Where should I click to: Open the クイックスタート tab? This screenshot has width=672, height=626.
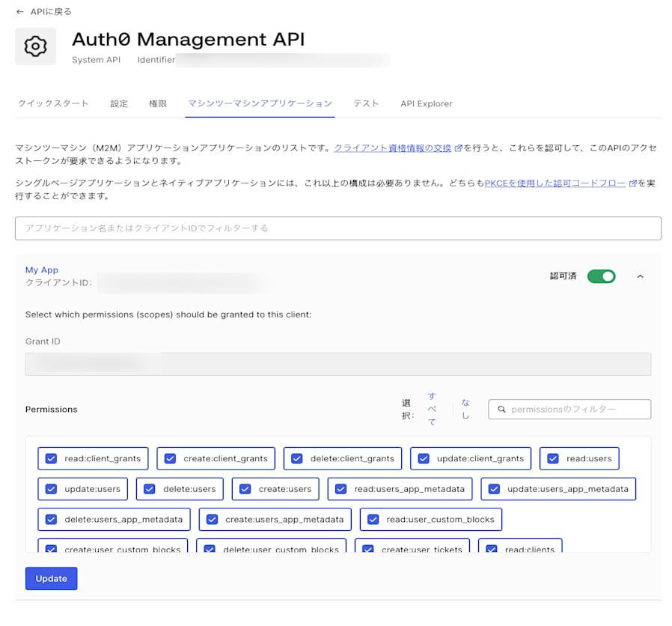(x=53, y=103)
